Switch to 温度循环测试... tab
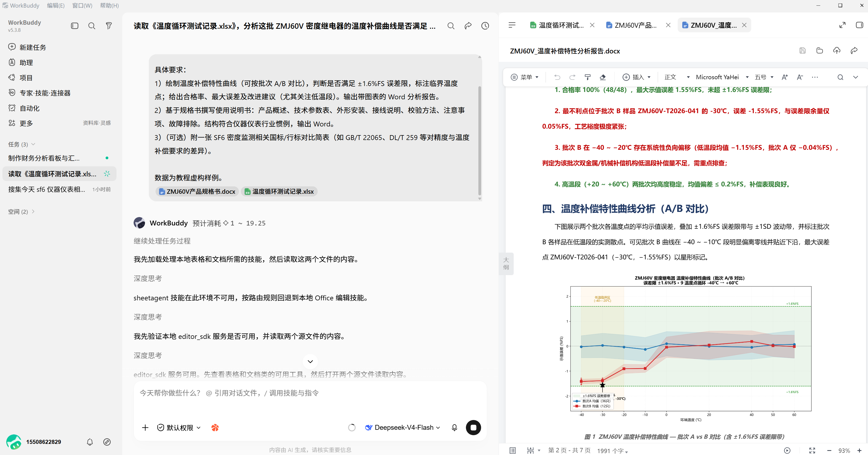Screen dimensions: 868x455 (x=557, y=25)
